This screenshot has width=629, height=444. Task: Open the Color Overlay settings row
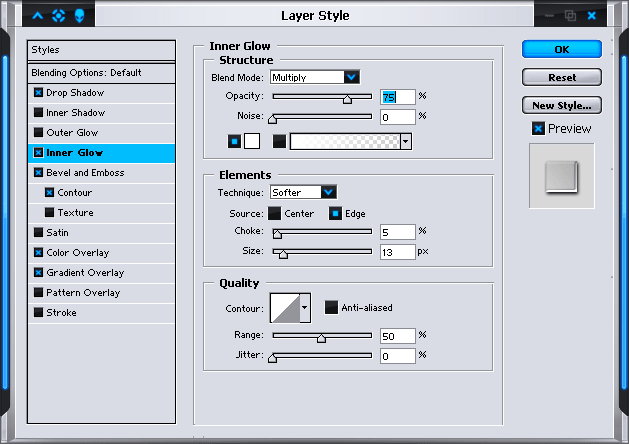coord(101,253)
